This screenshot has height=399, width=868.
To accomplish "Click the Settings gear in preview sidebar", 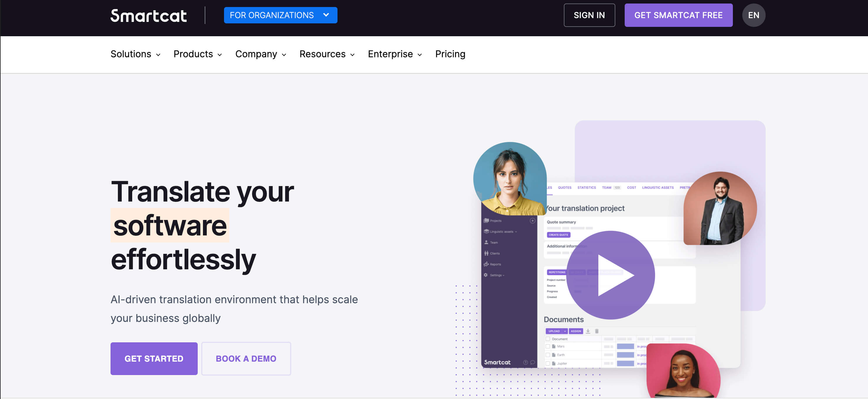I will pos(486,275).
